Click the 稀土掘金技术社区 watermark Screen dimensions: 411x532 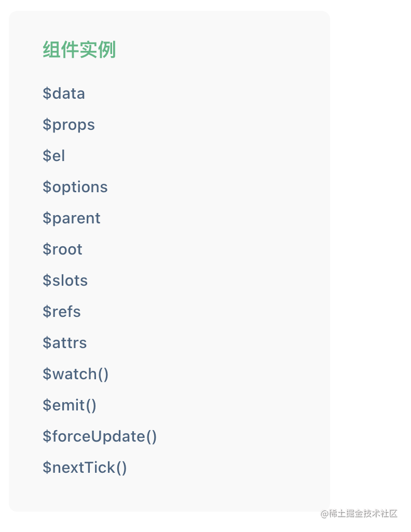pyautogui.click(x=359, y=514)
